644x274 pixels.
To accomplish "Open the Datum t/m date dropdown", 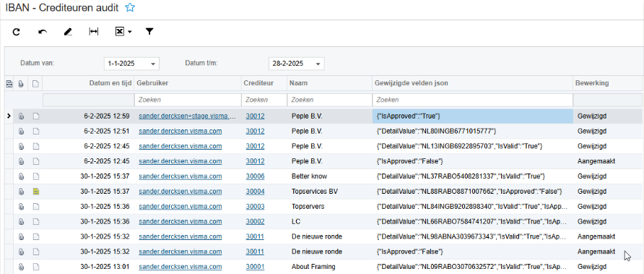I will (x=318, y=64).
